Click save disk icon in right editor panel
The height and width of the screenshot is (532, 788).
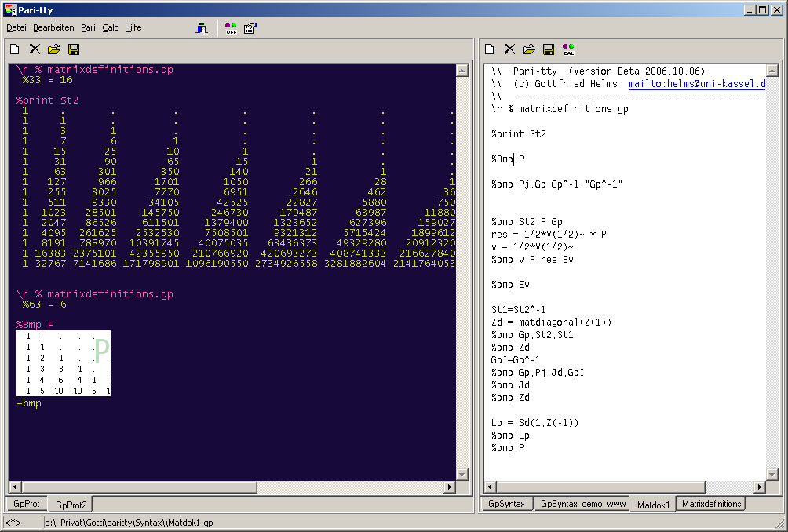click(x=549, y=49)
